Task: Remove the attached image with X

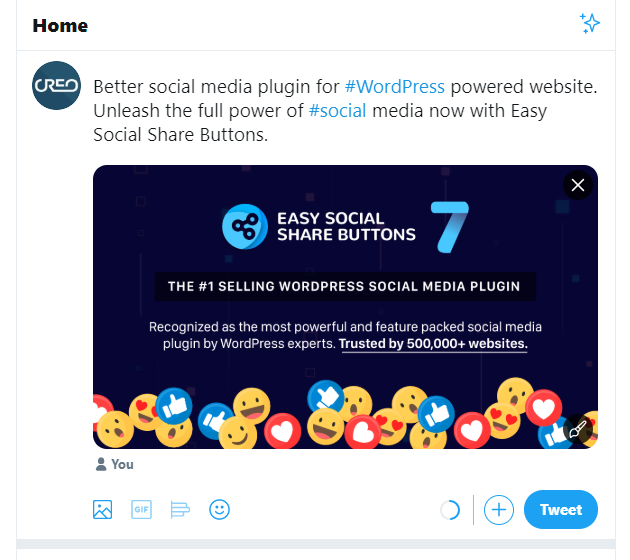Action: tap(577, 185)
